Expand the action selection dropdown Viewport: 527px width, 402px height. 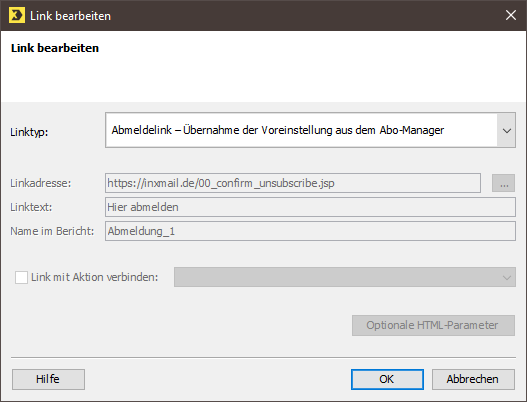click(345, 277)
